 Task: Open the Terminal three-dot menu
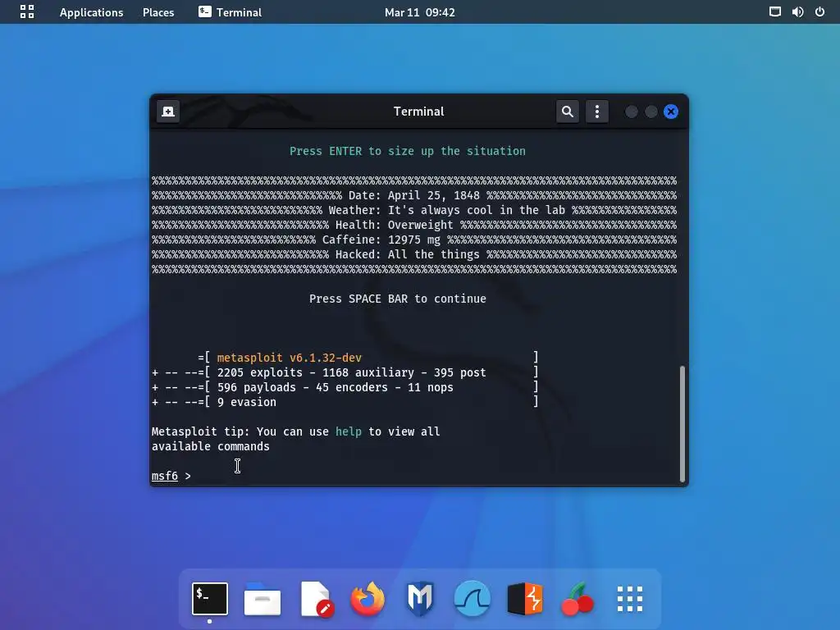(597, 112)
